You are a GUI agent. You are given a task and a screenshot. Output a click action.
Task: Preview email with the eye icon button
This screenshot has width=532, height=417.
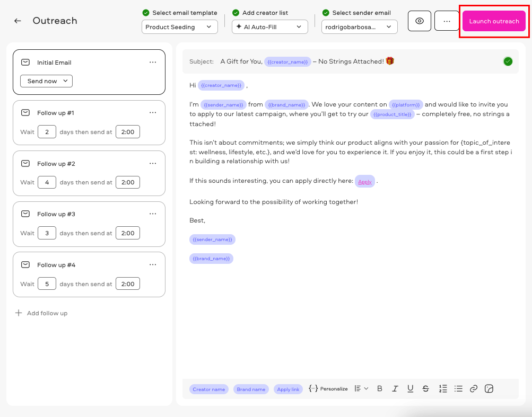point(420,21)
